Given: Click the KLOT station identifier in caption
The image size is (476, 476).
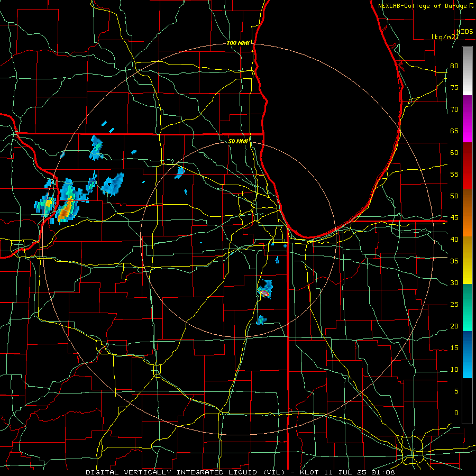Looking at the screenshot, I should 311,472.
